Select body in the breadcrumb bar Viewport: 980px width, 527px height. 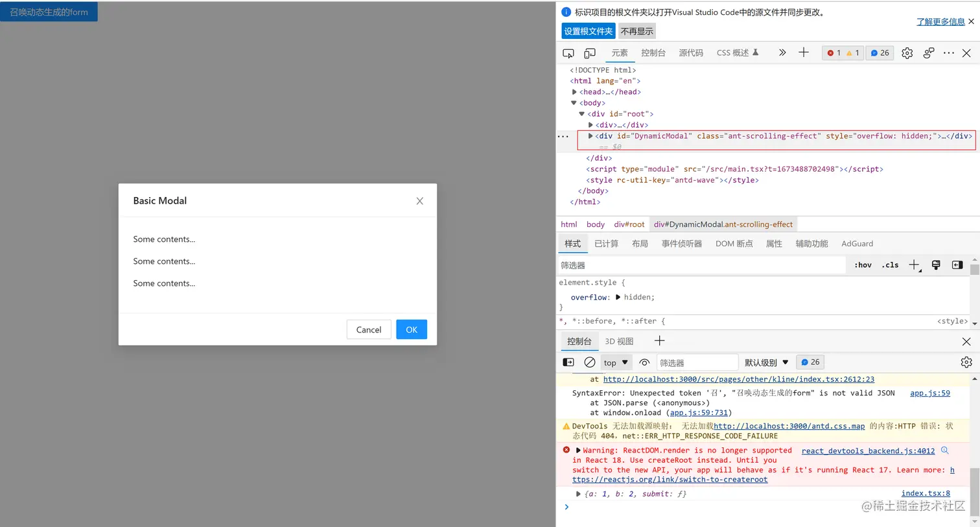point(596,224)
